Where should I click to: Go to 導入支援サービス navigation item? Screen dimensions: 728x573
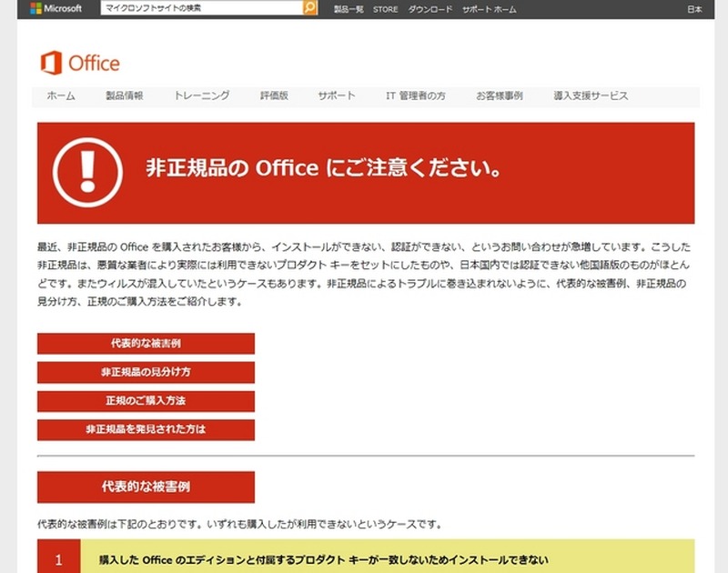[x=591, y=95]
